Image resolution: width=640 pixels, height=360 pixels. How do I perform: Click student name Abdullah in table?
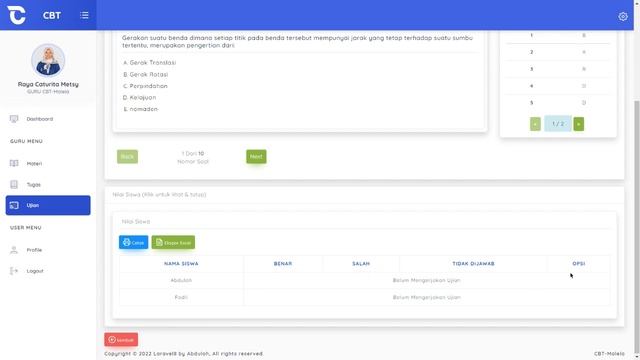click(x=181, y=280)
